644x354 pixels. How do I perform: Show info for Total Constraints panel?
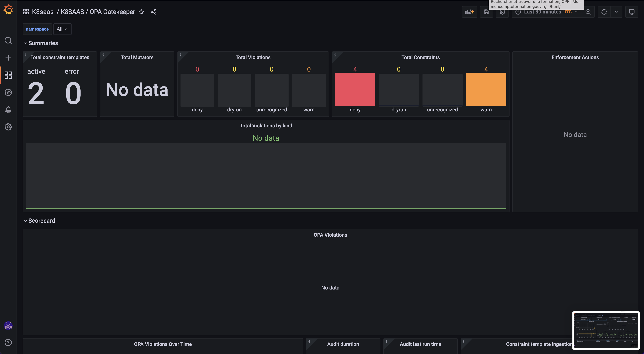click(x=335, y=55)
